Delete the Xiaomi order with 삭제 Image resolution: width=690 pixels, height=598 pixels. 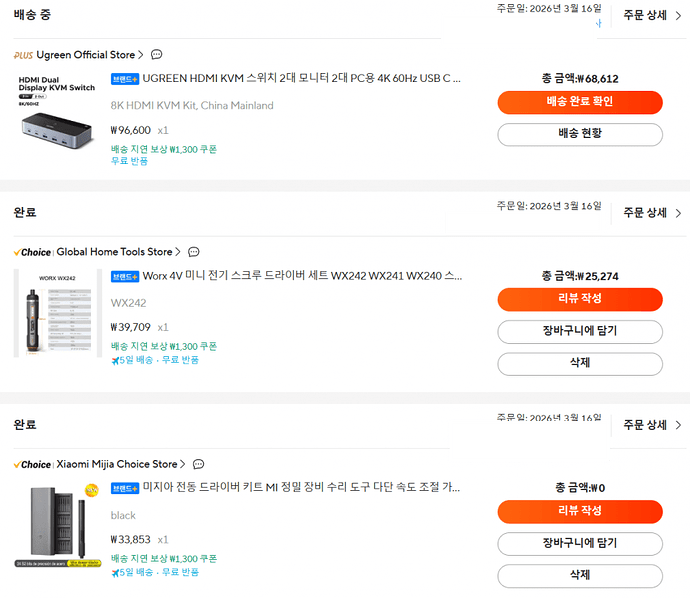(579, 575)
